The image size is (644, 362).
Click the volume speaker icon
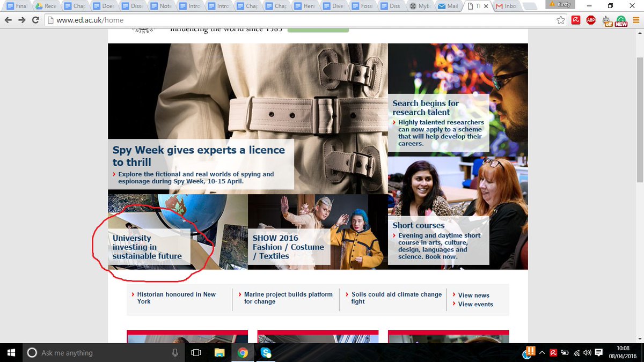coord(587,352)
